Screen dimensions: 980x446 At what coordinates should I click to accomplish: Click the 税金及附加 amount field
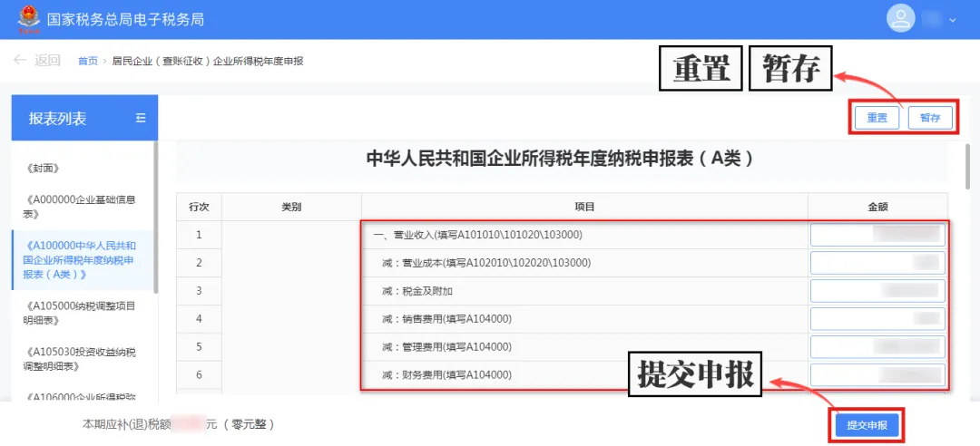(x=877, y=291)
